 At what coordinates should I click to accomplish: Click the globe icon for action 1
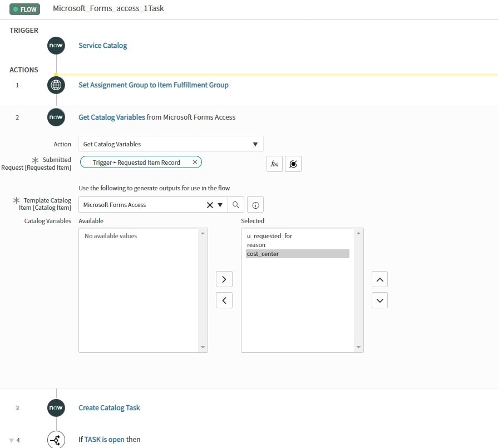point(56,85)
